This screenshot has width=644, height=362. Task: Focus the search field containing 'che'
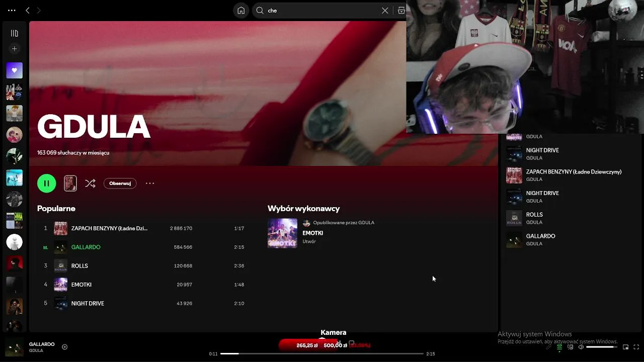click(x=322, y=10)
